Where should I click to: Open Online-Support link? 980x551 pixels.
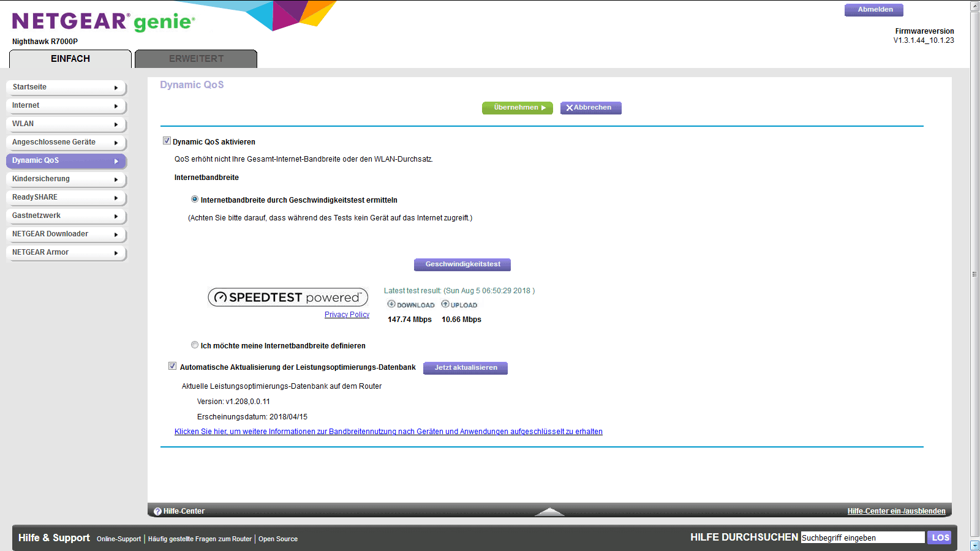(x=119, y=539)
